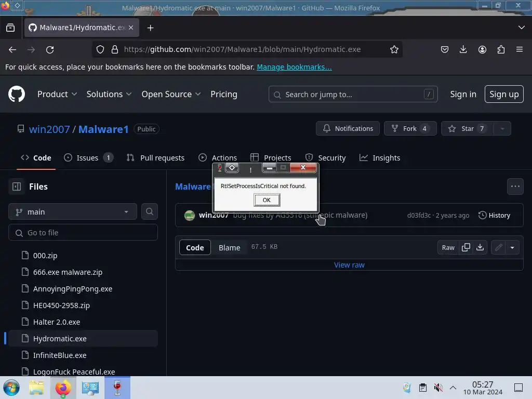Open the Actions tab

pos(218,158)
